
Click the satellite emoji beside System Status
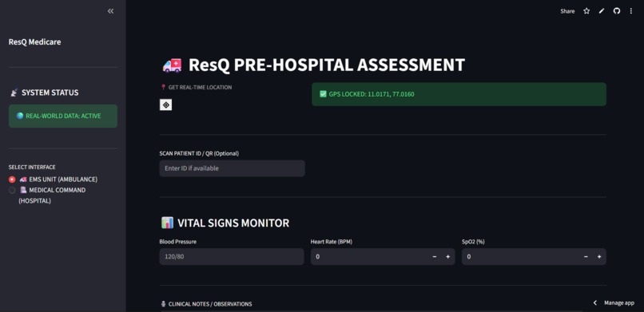tap(14, 93)
